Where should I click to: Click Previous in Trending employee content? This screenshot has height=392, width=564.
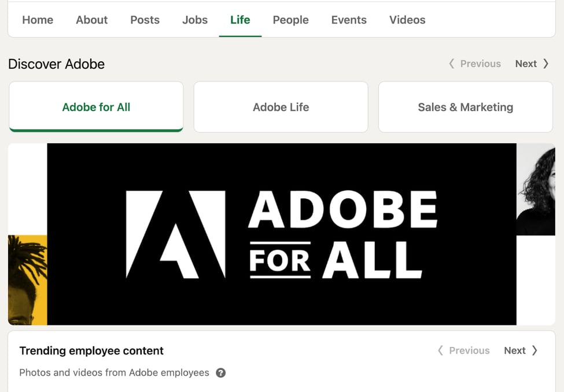pos(464,350)
